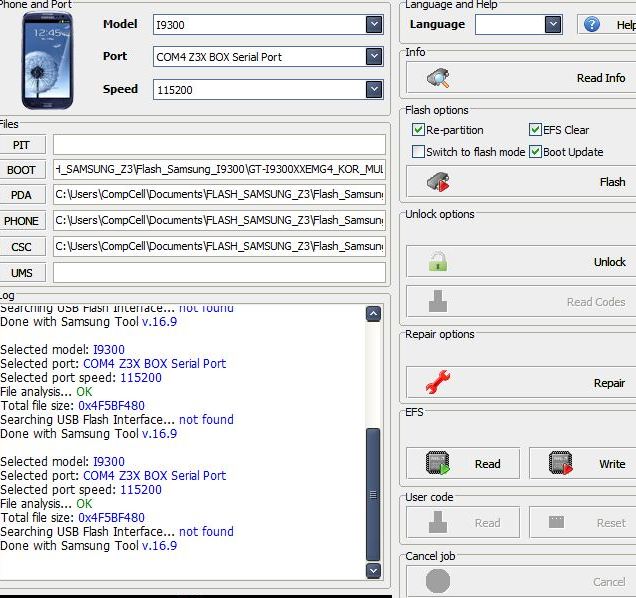Click the EFS Read button label
This screenshot has height=598, width=636.
coord(488,464)
